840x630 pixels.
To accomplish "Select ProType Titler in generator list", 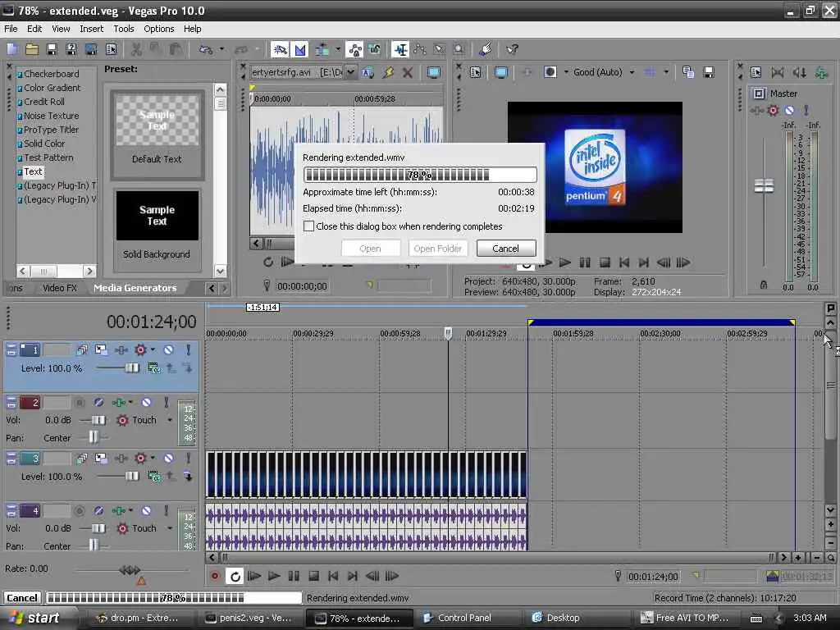I will tap(51, 130).
